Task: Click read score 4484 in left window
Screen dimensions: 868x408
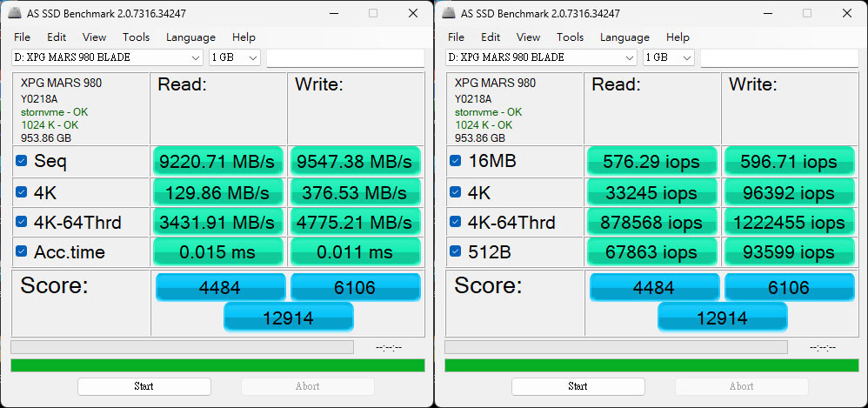Action: point(221,287)
